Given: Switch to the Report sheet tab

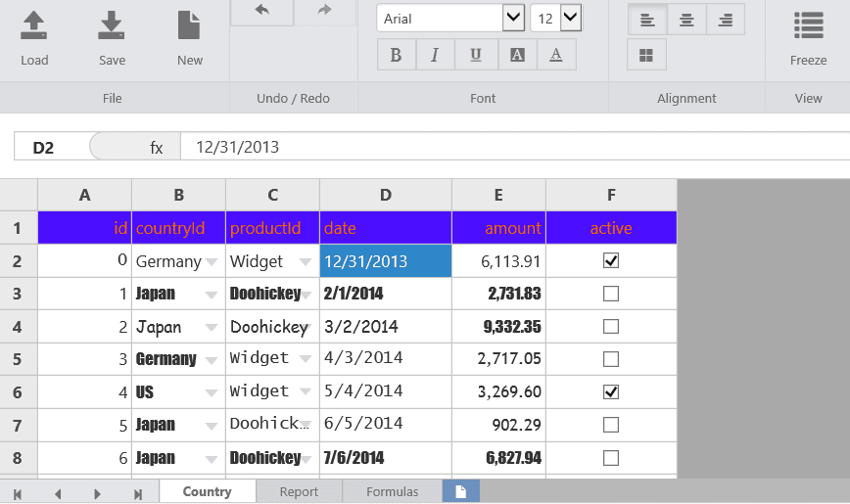Looking at the screenshot, I should [x=299, y=491].
